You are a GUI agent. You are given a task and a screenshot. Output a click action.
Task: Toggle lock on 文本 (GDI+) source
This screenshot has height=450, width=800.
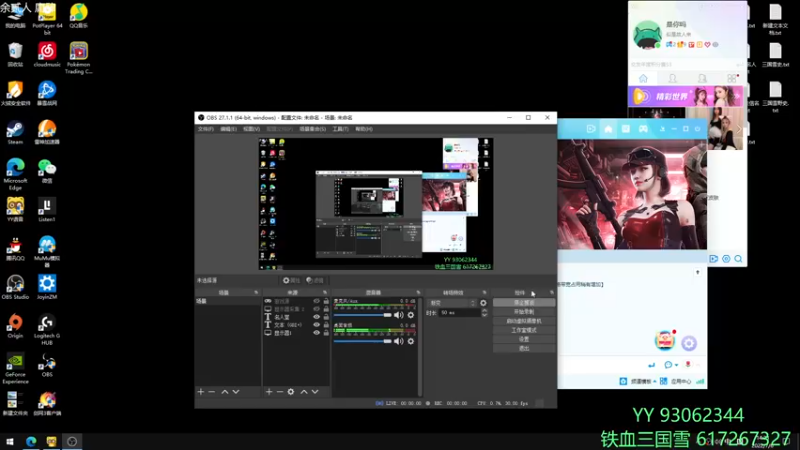pyautogui.click(x=326, y=325)
